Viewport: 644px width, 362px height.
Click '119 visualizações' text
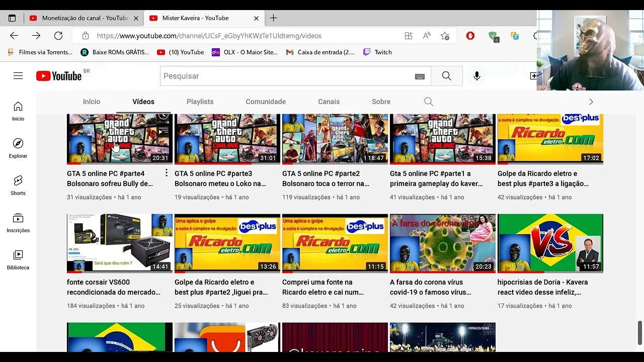[306, 197]
